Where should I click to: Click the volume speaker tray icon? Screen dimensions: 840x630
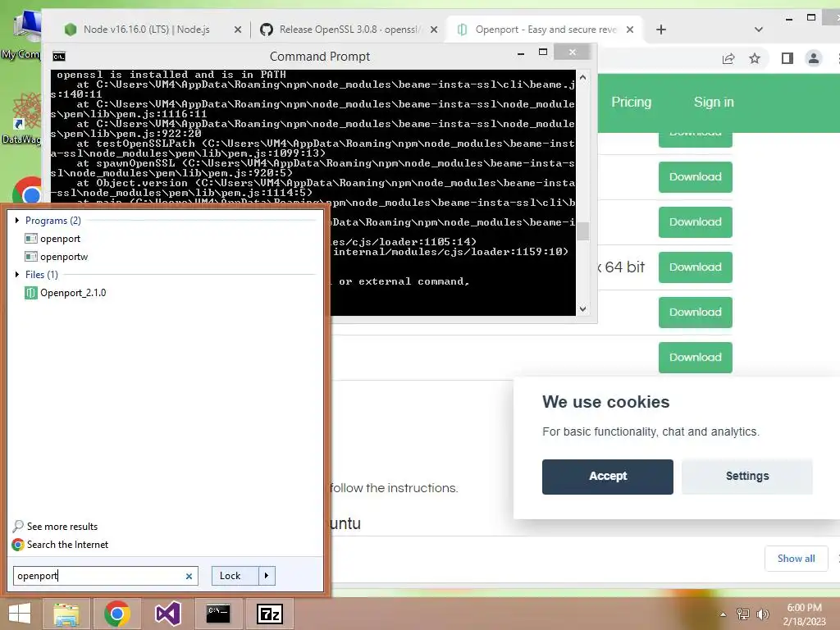[x=762, y=614]
